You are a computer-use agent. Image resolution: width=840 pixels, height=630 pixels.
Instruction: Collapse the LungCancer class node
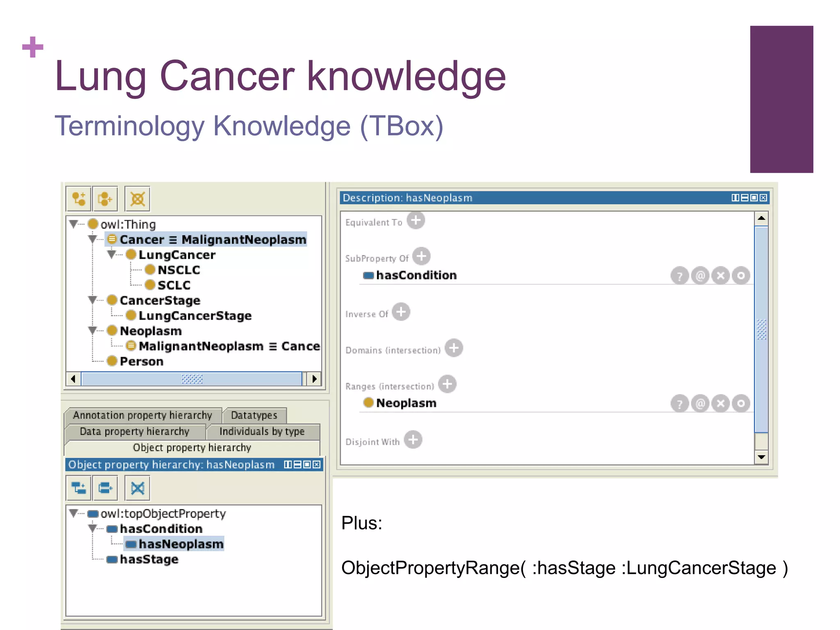point(111,254)
